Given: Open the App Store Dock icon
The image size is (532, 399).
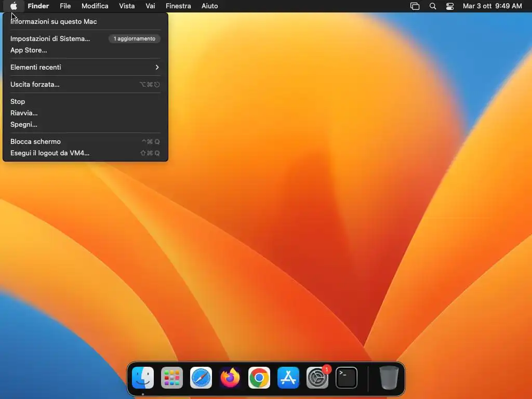Looking at the screenshot, I should (288, 378).
